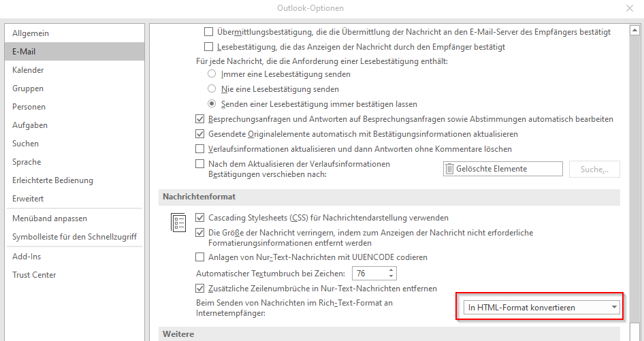Open Erleichterte Bedienung settings

pos(74,180)
